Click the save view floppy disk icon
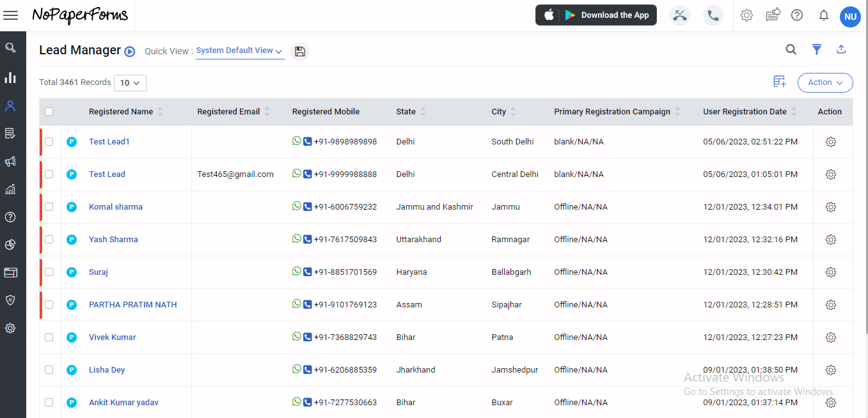868x418 pixels. [x=300, y=52]
